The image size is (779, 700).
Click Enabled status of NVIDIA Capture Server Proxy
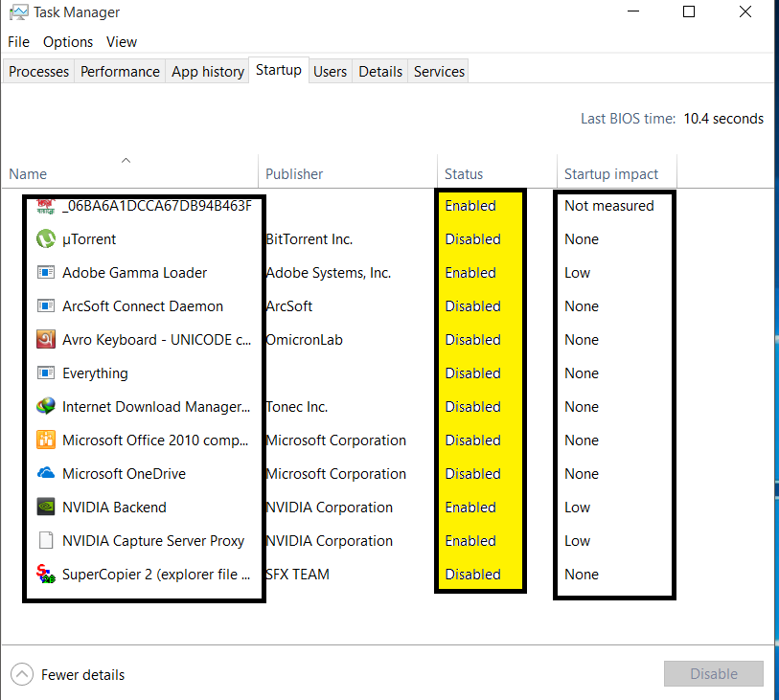470,541
